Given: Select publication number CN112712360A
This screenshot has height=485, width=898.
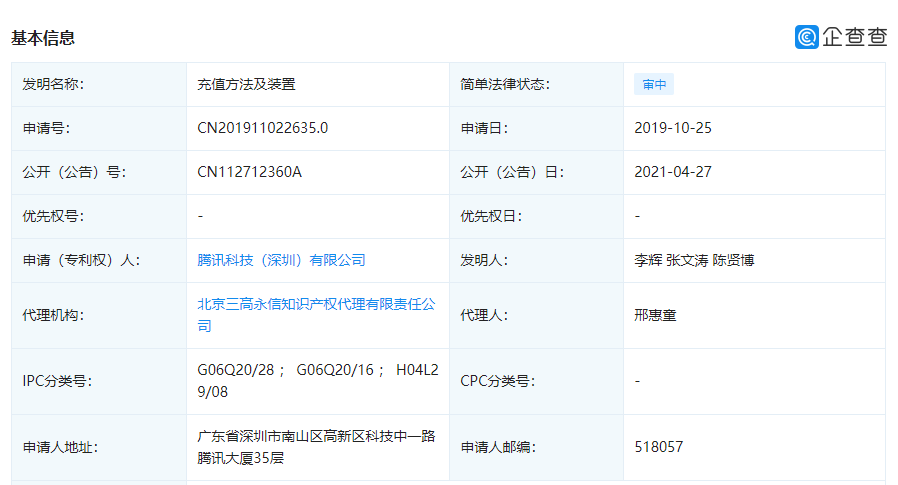Looking at the screenshot, I should 250,172.
